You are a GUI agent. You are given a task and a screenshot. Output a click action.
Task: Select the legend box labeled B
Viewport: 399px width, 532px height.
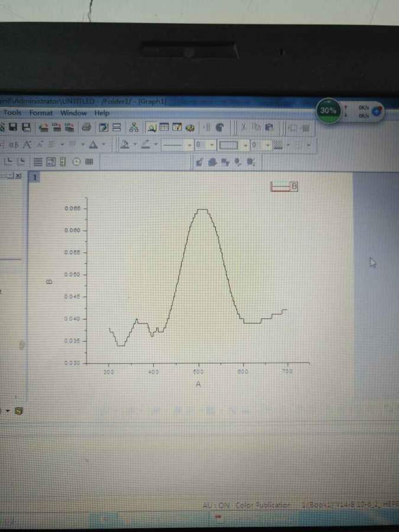click(284, 186)
